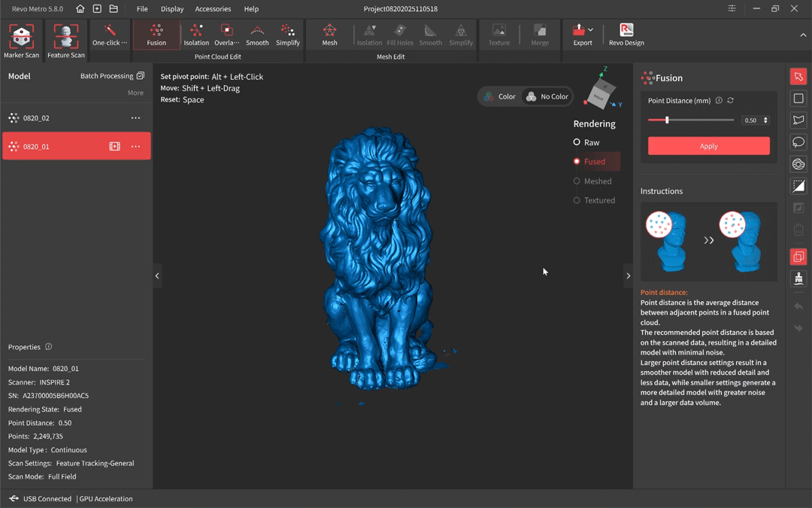Click the Simplify point cloud tool
This screenshot has height=508, width=812.
click(287, 35)
